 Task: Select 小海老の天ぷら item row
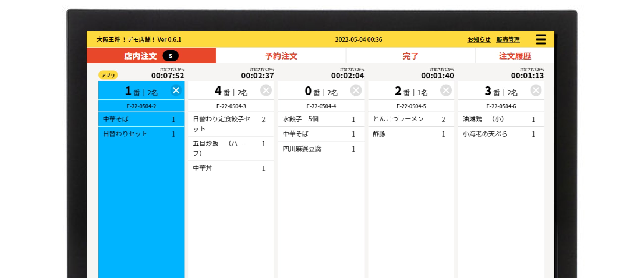(501, 134)
